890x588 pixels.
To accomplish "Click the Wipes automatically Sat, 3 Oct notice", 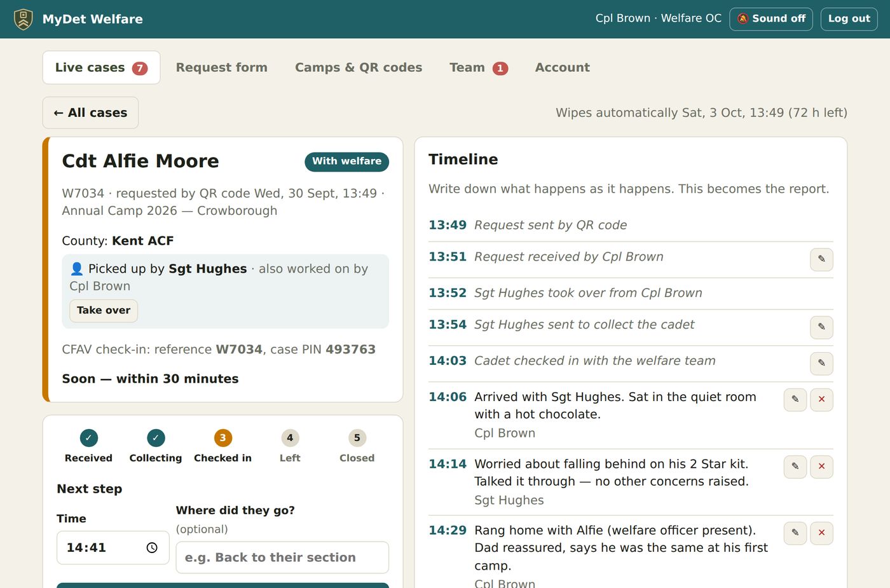I will 701,113.
